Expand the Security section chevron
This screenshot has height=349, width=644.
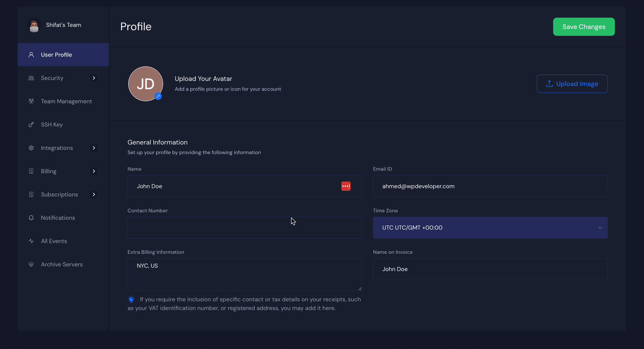tap(94, 78)
